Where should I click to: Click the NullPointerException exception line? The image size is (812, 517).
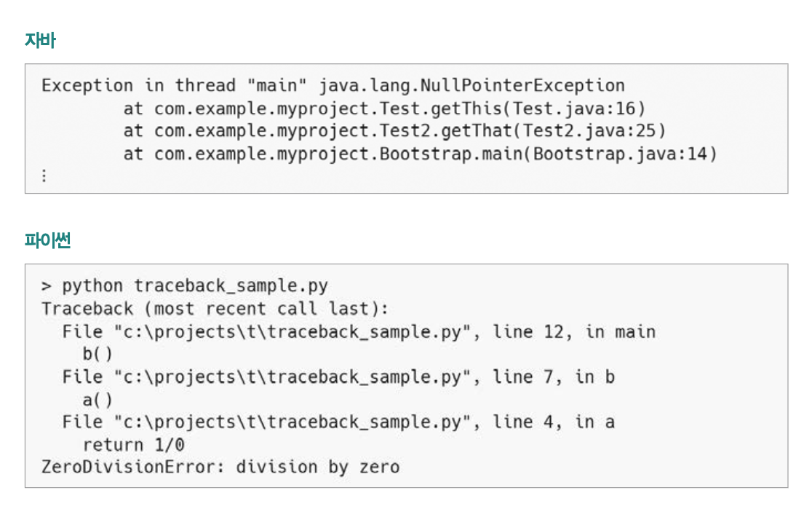(333, 85)
